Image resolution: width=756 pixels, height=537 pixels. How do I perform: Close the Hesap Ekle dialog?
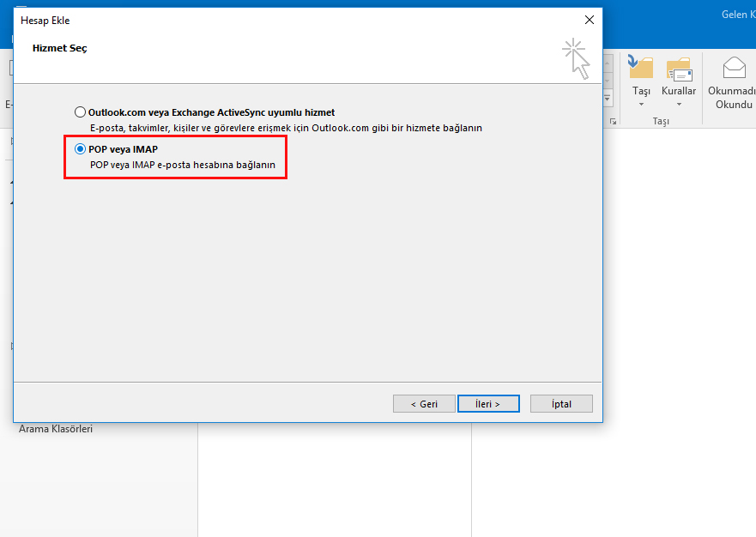pyautogui.click(x=589, y=20)
